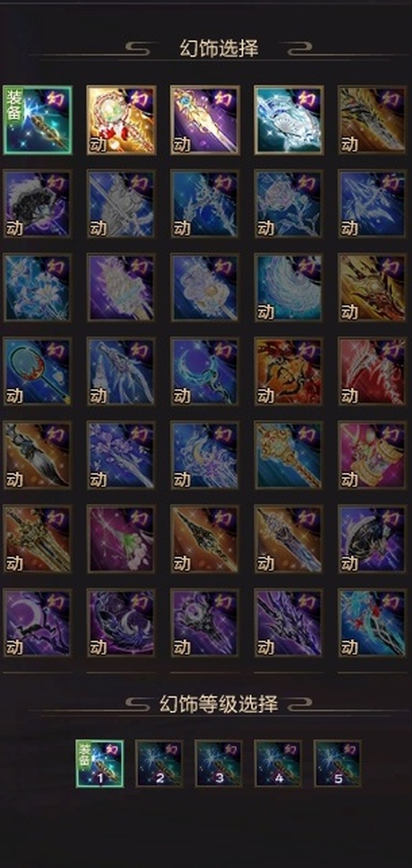Select the black ink brush skin on brown background
Viewport: 412px width, 868px height.
tap(38, 456)
